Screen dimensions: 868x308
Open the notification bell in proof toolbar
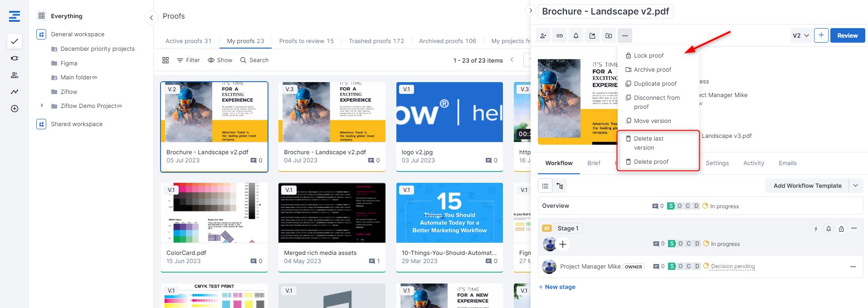tap(576, 36)
